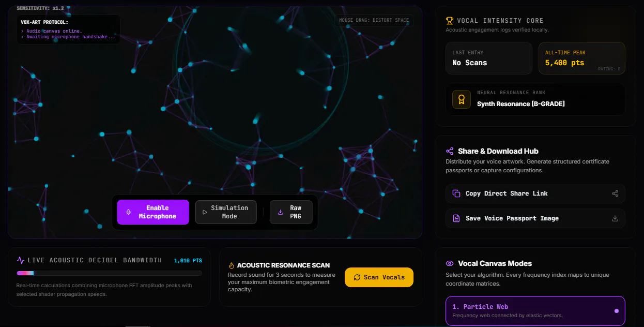Click the Audio canvas online log line
Screen dimensions: 644x327
tap(51, 31)
